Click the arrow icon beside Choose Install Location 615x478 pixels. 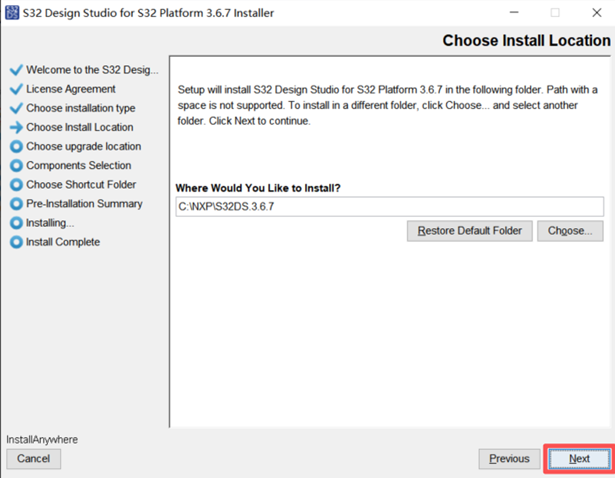click(16, 127)
